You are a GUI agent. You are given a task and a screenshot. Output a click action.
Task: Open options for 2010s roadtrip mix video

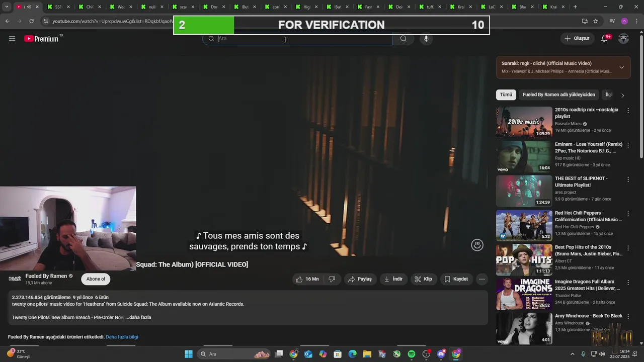coord(628,110)
